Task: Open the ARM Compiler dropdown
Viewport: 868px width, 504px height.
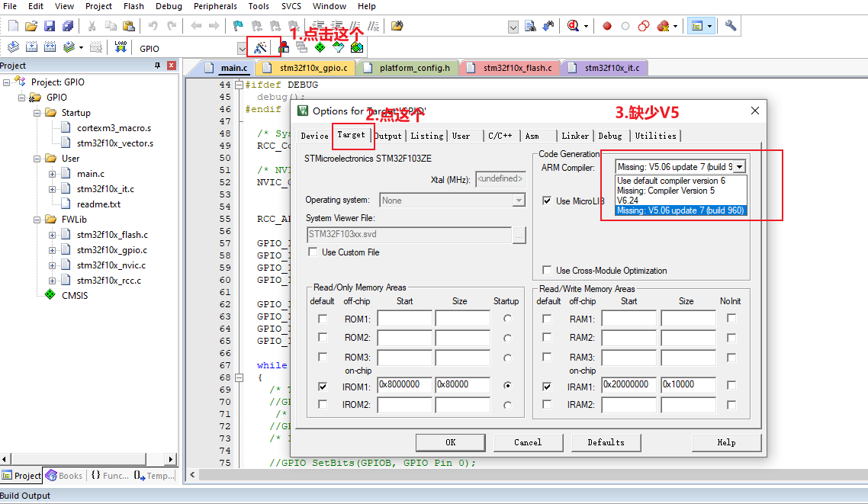Action: tap(740, 166)
